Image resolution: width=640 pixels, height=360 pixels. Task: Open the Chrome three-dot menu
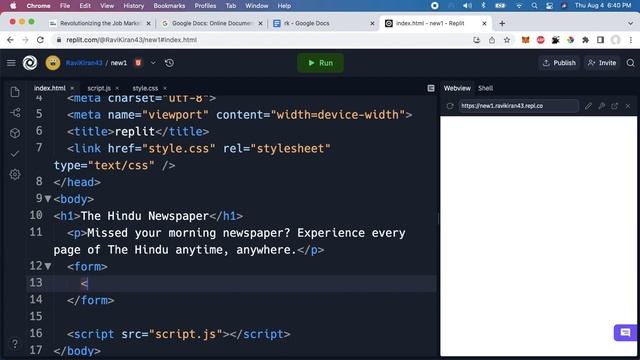tap(631, 40)
